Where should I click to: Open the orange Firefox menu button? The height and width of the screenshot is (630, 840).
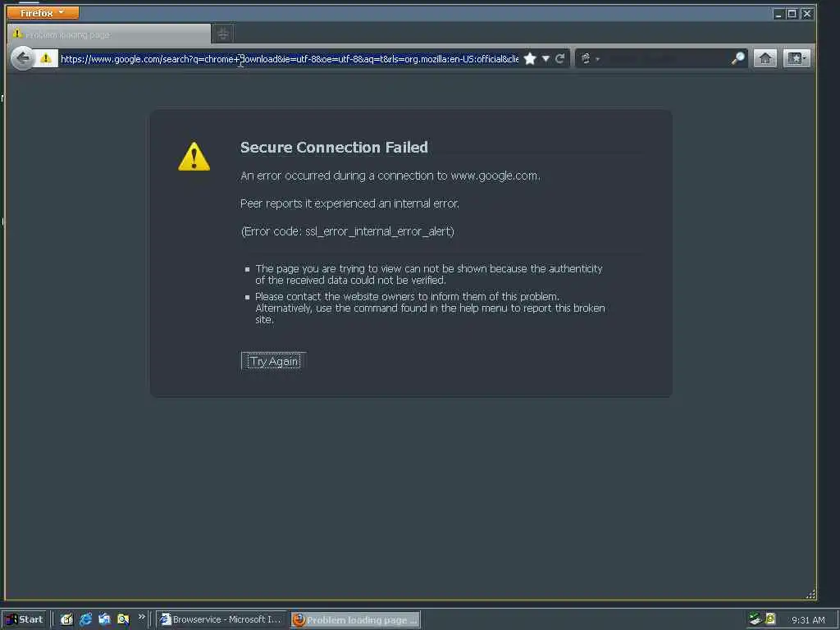tap(43, 12)
